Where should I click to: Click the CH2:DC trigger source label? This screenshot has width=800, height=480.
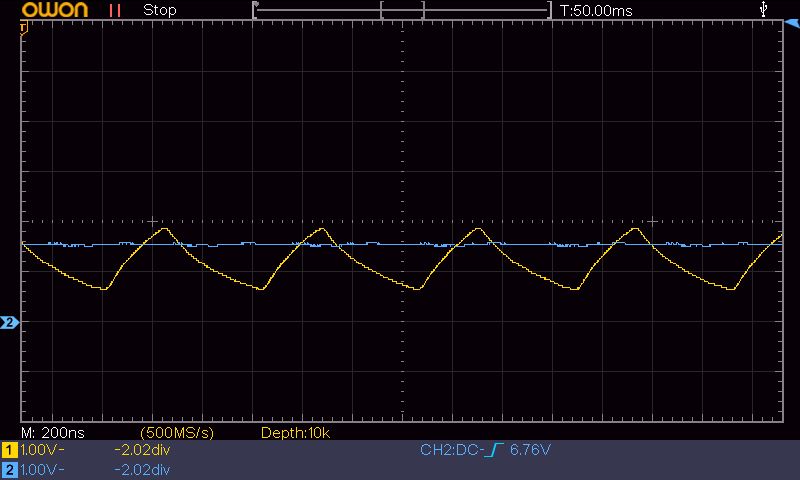click(x=452, y=450)
